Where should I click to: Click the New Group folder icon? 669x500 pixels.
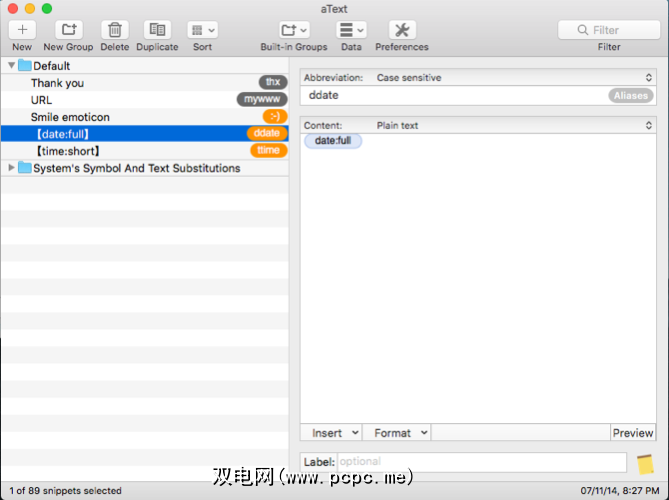tap(68, 30)
